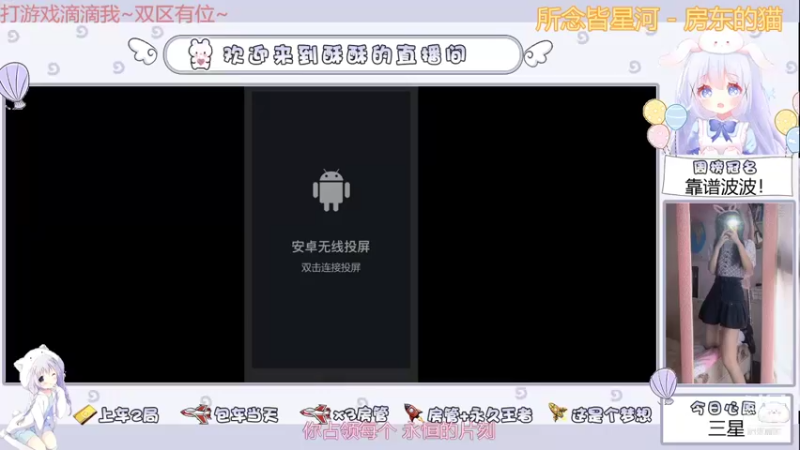Click the 周榜冠名 heading
This screenshot has width=800, height=450.
pos(724,167)
